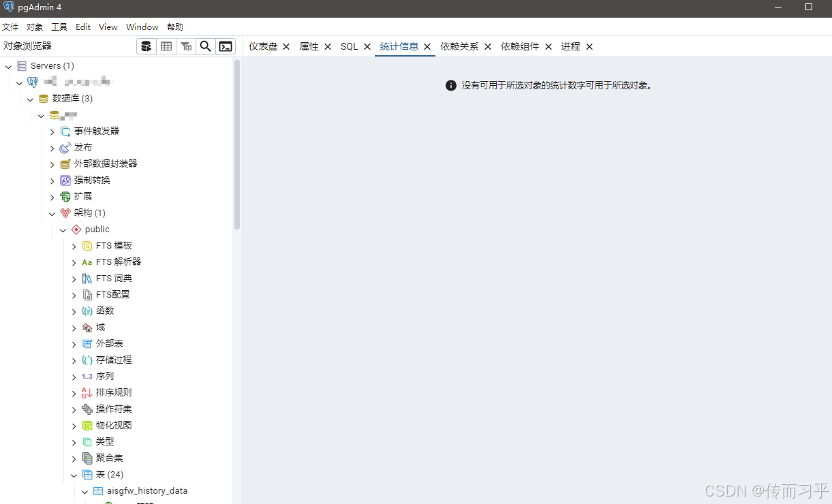Image resolution: width=832 pixels, height=504 pixels.
Task: Click the FTS 模板 icon
Action: pos(87,246)
